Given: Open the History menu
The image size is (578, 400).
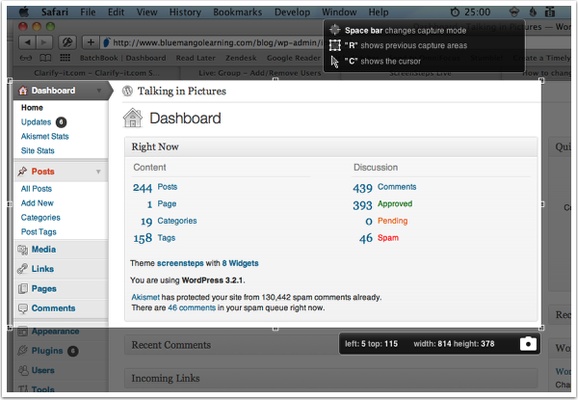Looking at the screenshot, I should [x=185, y=12].
